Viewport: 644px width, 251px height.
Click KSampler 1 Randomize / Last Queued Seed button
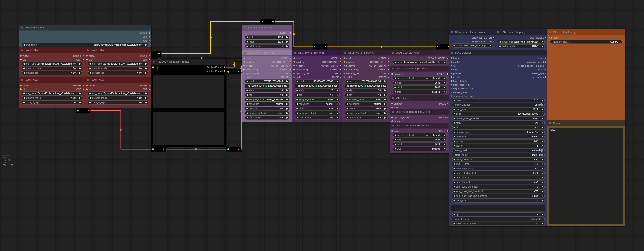click(267, 86)
